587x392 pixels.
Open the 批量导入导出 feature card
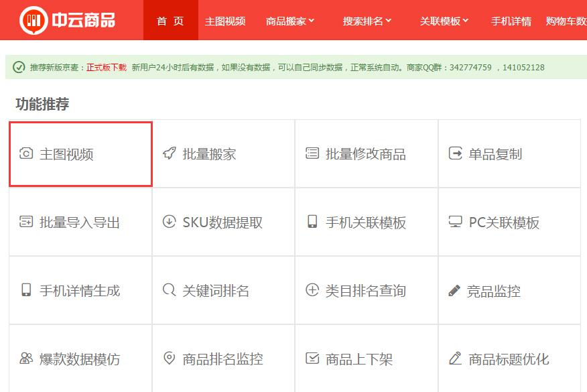tap(80, 222)
